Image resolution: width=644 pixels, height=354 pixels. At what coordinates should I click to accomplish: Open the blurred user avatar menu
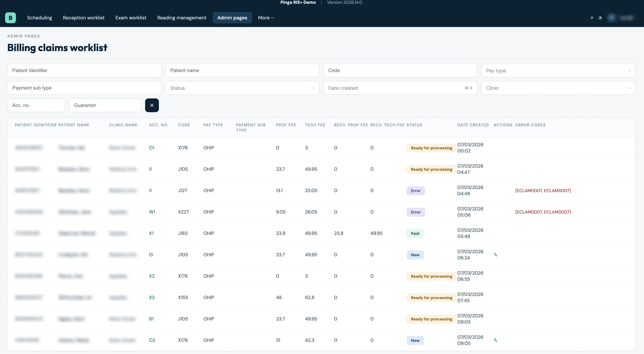tap(622, 18)
